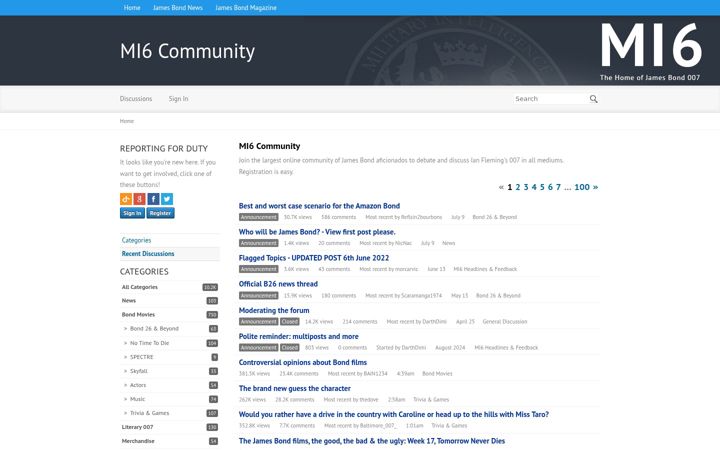Open James Bond Magazine in the top bar
Image resolution: width=720 pixels, height=450 pixels.
tap(246, 8)
